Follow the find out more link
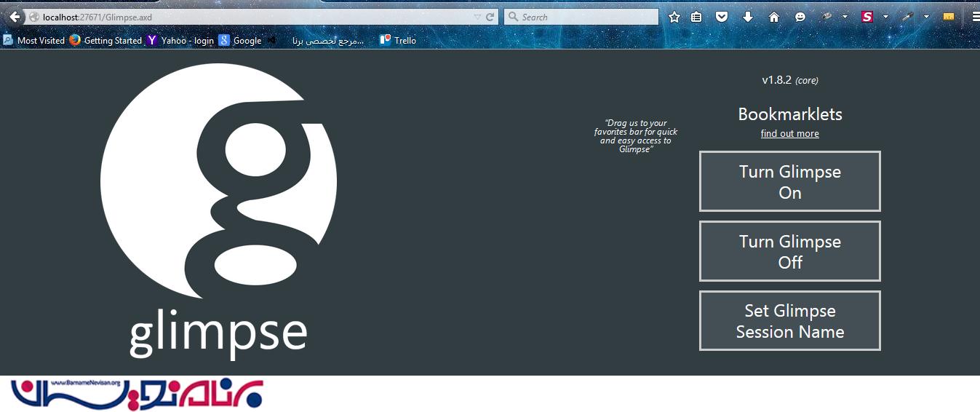 tap(790, 133)
